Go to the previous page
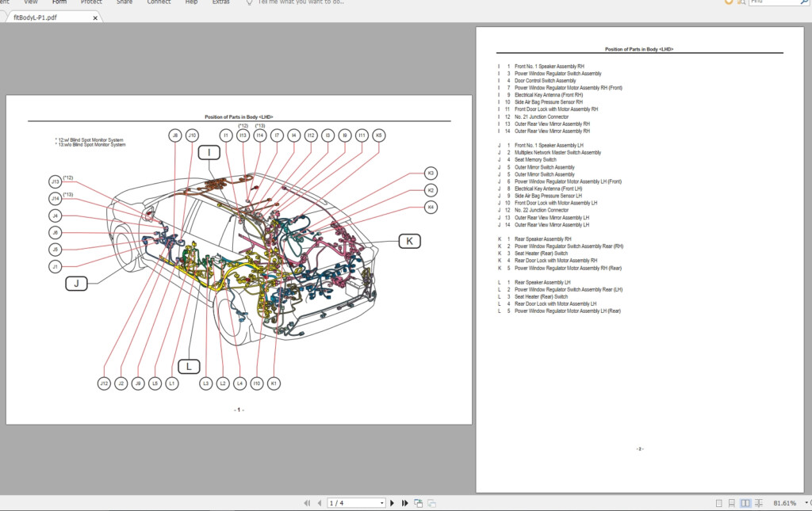The width and height of the screenshot is (812, 511). click(x=319, y=503)
